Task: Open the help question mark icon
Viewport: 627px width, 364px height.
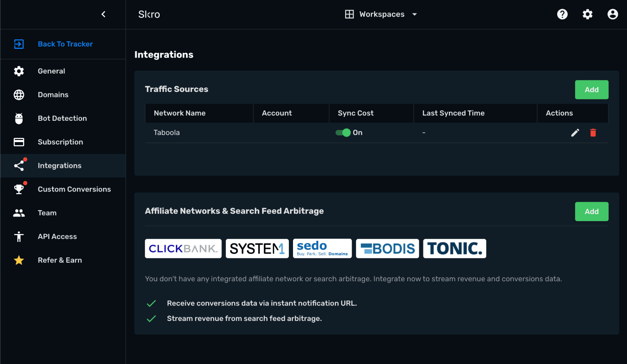Action: [x=562, y=14]
